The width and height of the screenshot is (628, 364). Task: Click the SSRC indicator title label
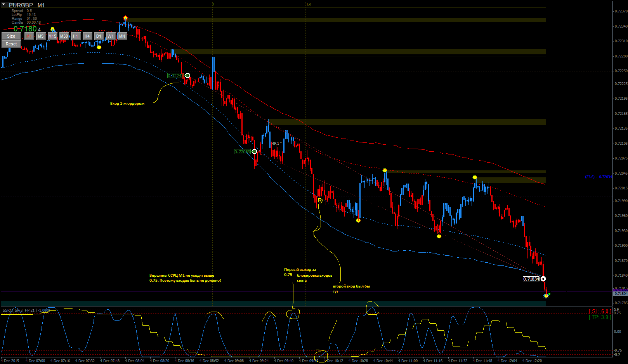tap(26, 310)
